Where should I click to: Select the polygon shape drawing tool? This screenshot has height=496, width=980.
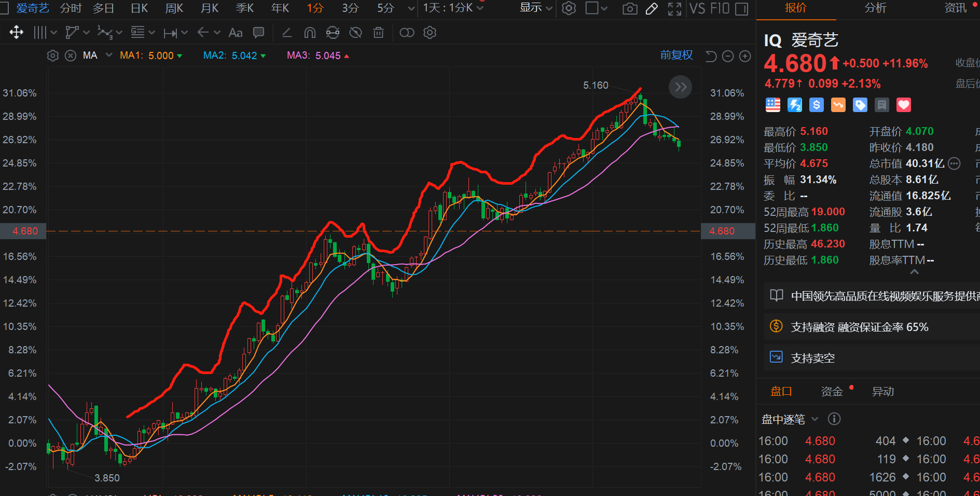[x=72, y=33]
